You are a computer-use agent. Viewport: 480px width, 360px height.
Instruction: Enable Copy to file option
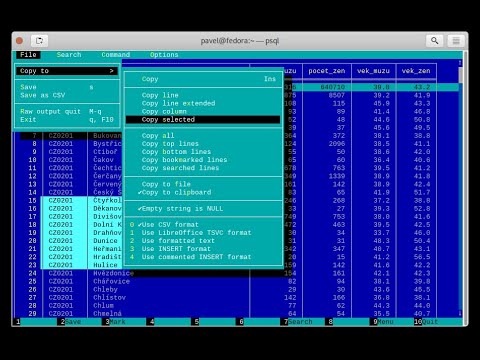tap(203, 184)
